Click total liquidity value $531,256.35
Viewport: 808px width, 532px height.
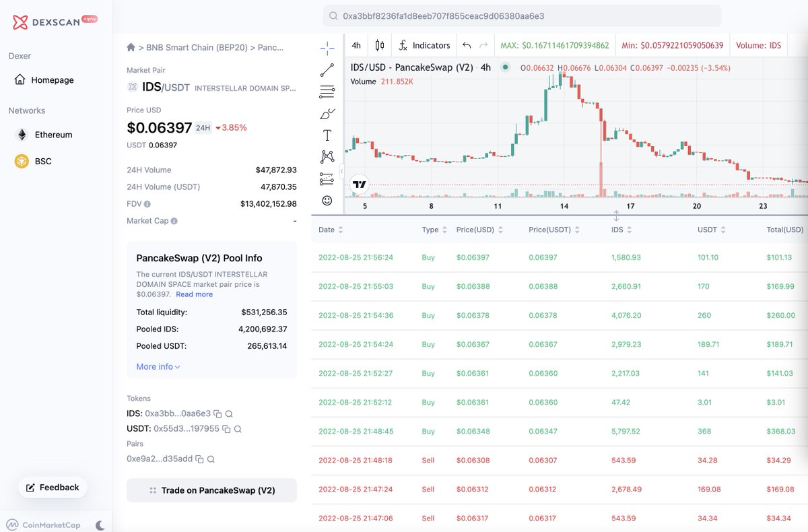tap(264, 312)
